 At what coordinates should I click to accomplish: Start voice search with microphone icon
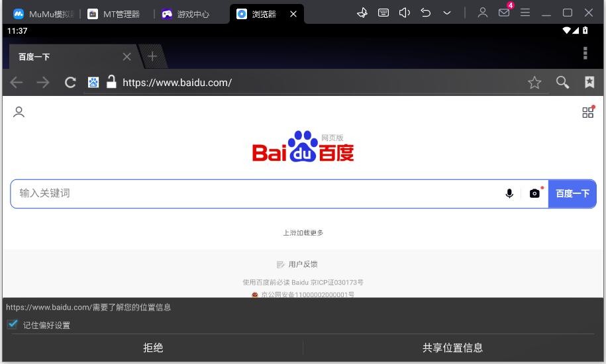[509, 193]
